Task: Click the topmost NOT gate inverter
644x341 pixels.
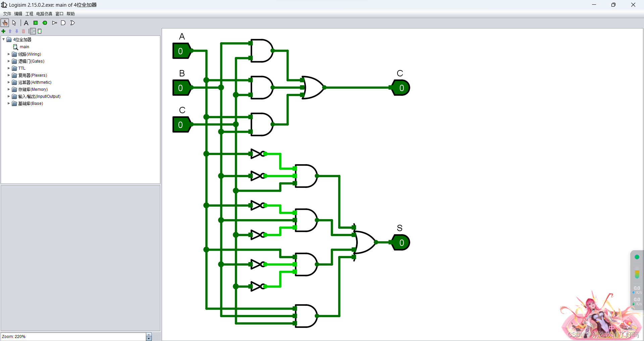Action: (x=258, y=154)
